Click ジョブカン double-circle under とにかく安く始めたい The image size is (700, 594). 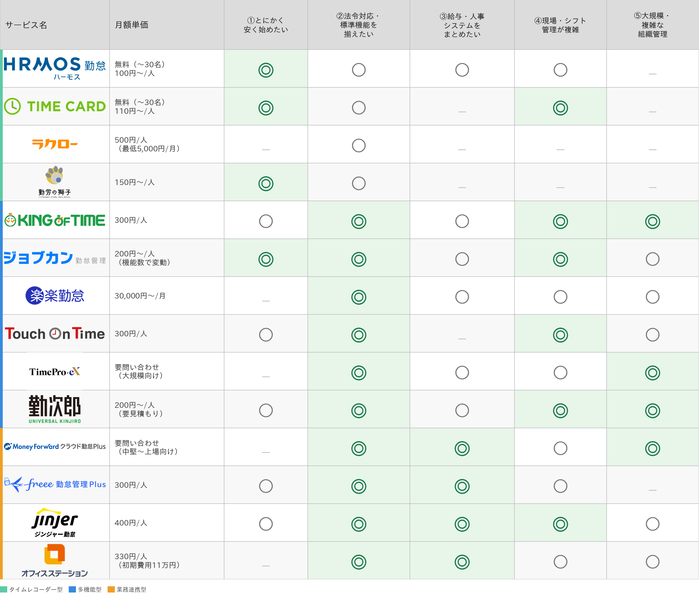pyautogui.click(x=266, y=259)
